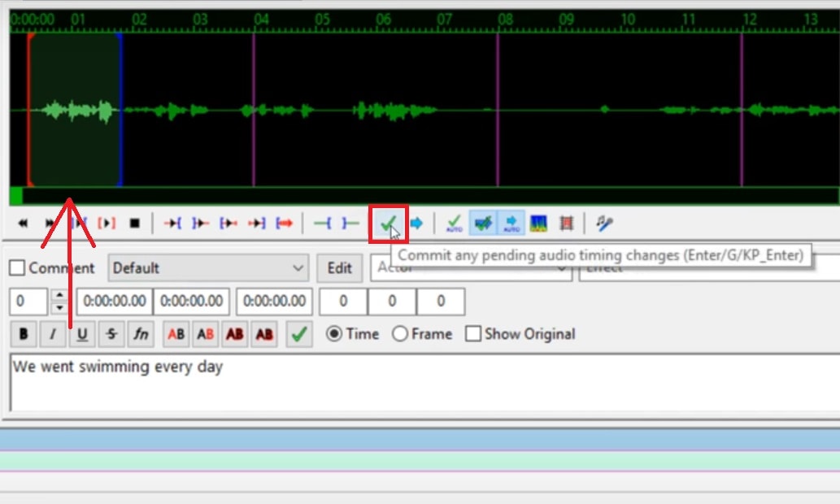840x504 pixels.
Task: Commit the subtitle text with green check
Action: [299, 334]
